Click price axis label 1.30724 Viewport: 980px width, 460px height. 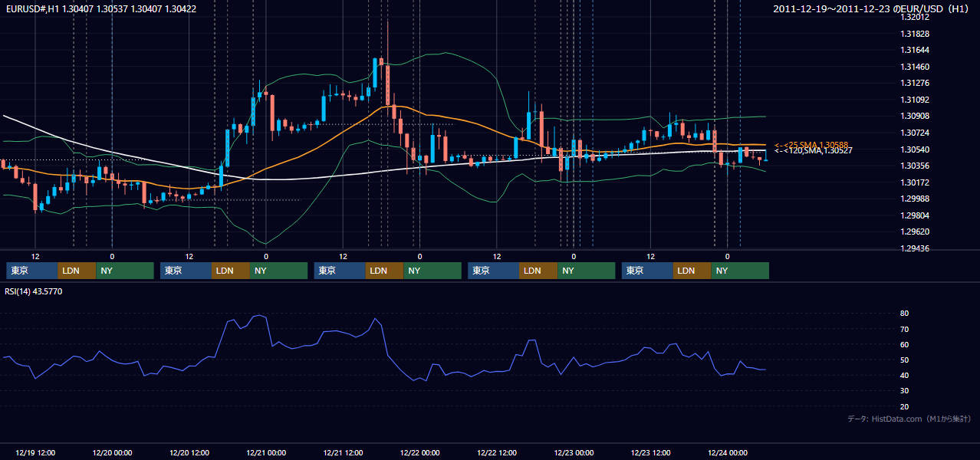tap(915, 133)
